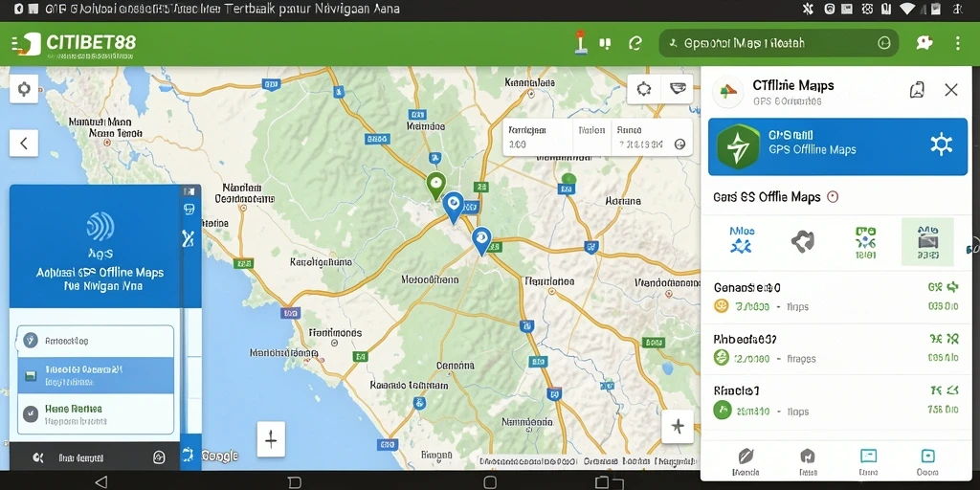980x490 pixels.
Task: Click the star button bottom-right of map
Action: click(678, 426)
